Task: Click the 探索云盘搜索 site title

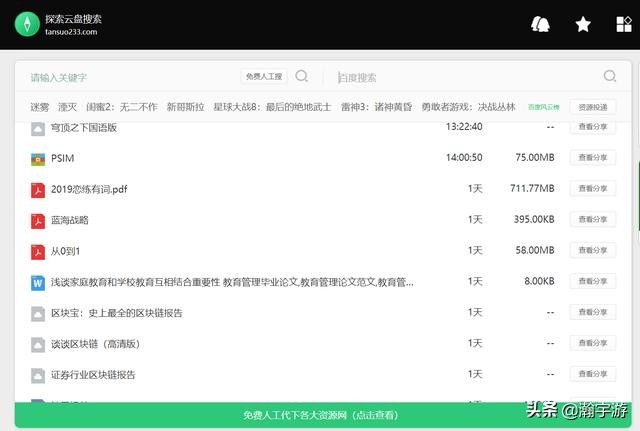Action: pos(73,19)
